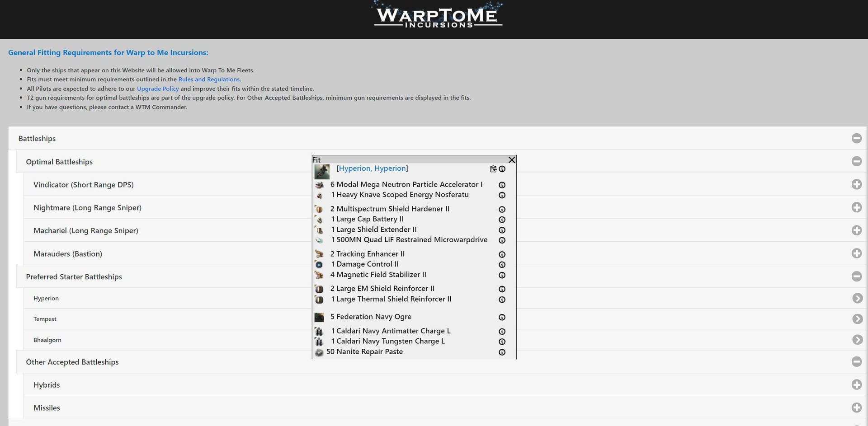Click the Battleships section heading
868x426 pixels.
click(37, 139)
